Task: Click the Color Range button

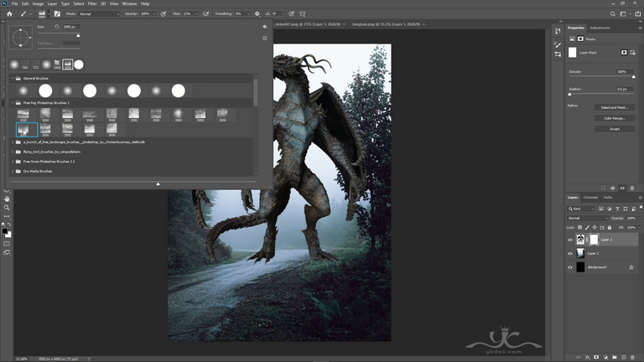Action: [x=615, y=118]
